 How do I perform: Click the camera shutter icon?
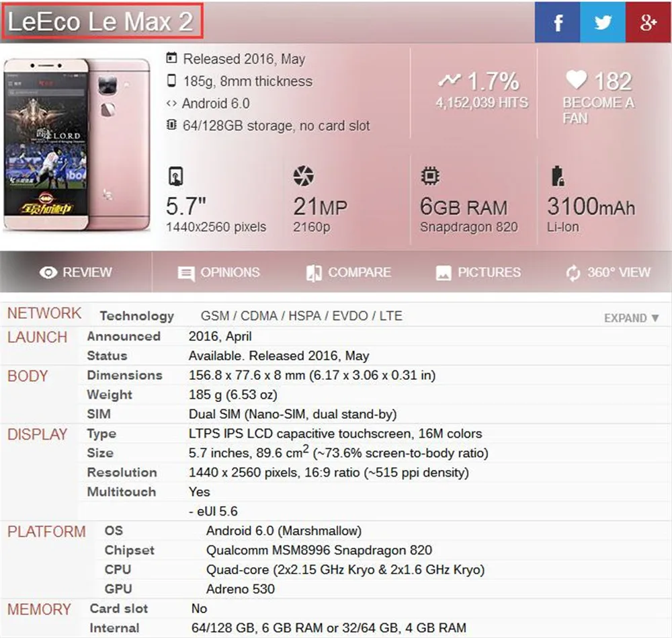pyautogui.click(x=304, y=175)
